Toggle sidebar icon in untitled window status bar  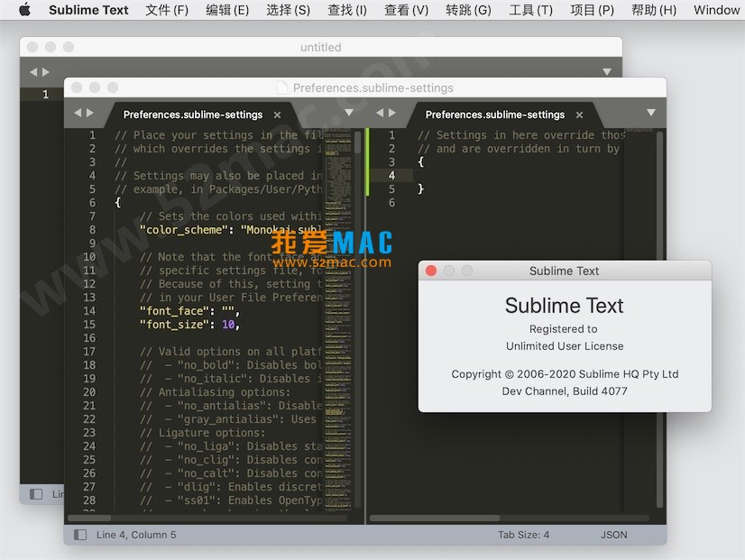[36, 494]
